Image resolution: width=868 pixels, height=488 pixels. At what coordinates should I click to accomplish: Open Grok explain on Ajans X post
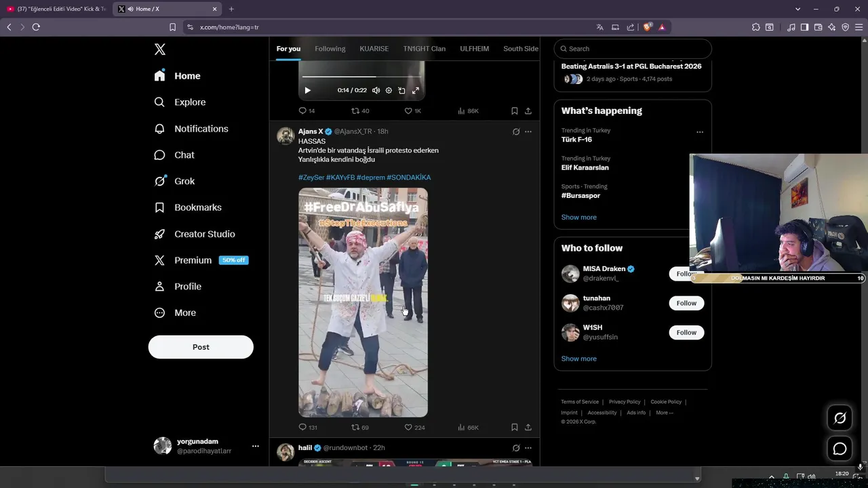[x=516, y=131]
